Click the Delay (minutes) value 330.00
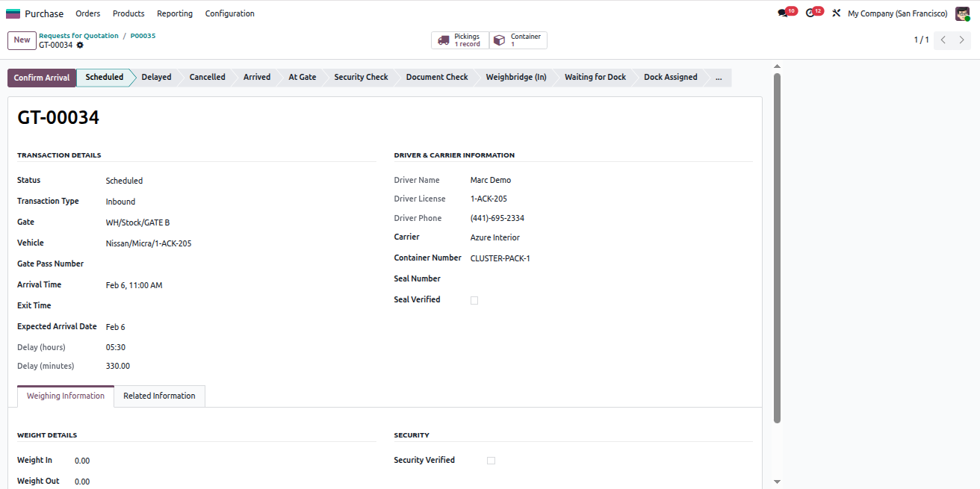The height and width of the screenshot is (489, 980). [118, 366]
